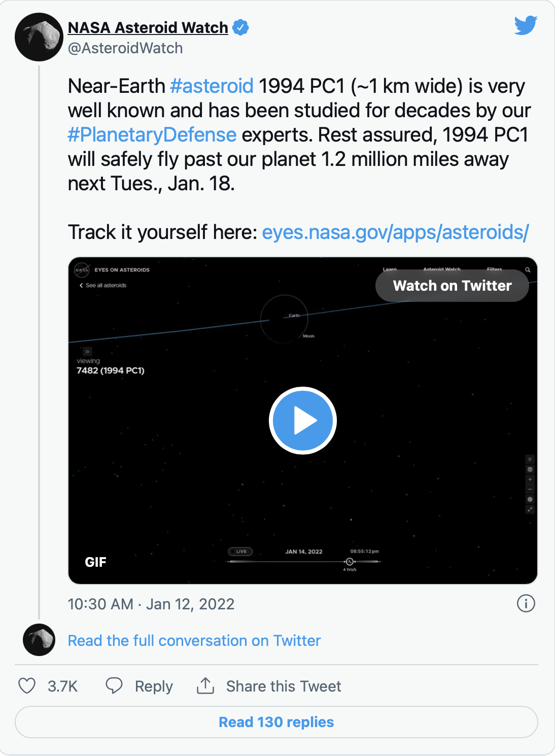The width and height of the screenshot is (555, 756).
Task: Click Read the full conversation on Twitter
Action: coord(194,640)
